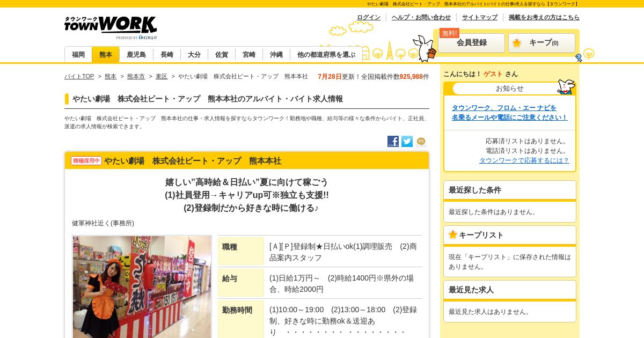
Task: Click the こんにちは！ゲスト さん greeting
Action: click(x=480, y=74)
